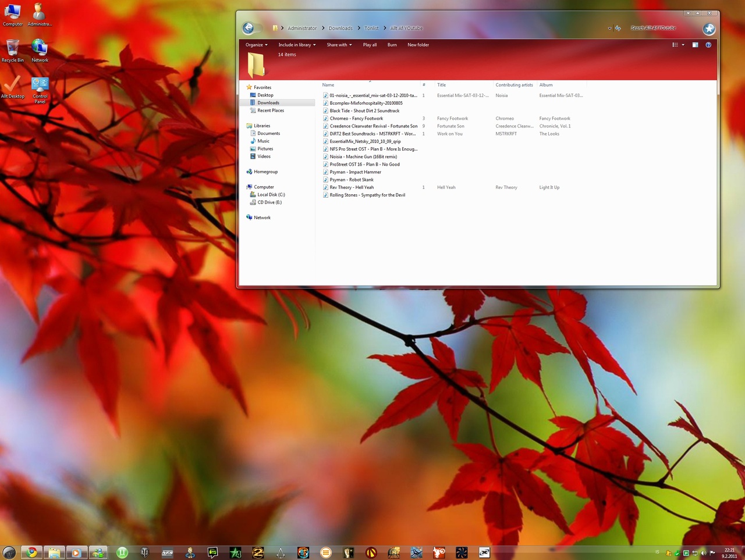Click the IS language indicator in taskbar
Viewport: 745px width, 560px height.
coord(657,552)
